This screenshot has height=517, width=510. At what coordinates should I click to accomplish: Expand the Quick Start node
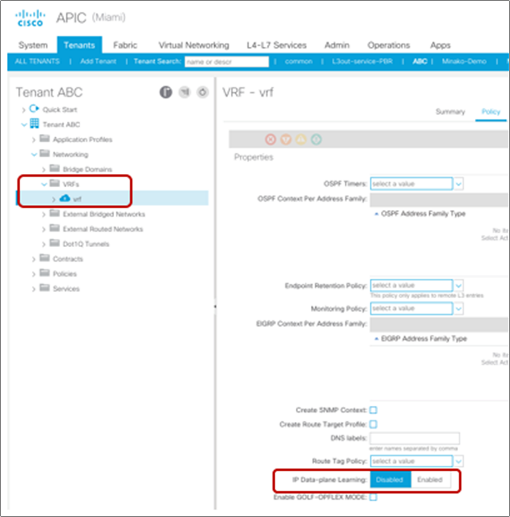[23, 110]
